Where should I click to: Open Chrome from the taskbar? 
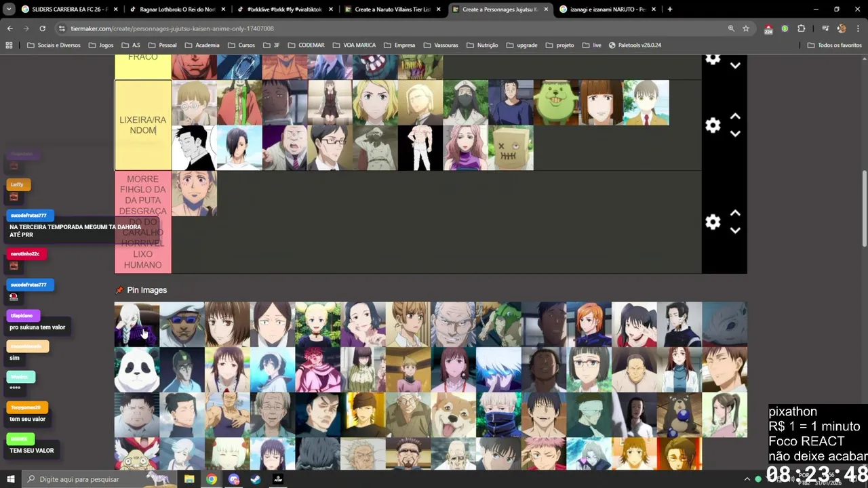click(x=212, y=479)
